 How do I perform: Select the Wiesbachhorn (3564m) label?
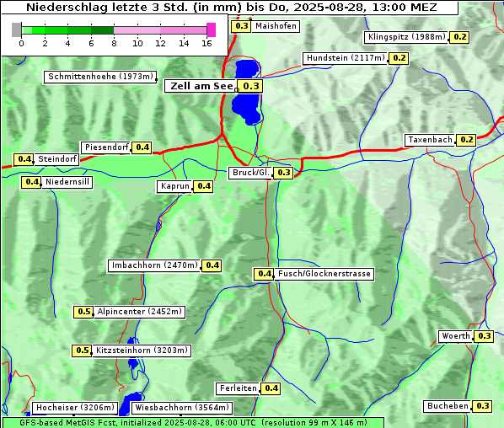[x=181, y=408]
